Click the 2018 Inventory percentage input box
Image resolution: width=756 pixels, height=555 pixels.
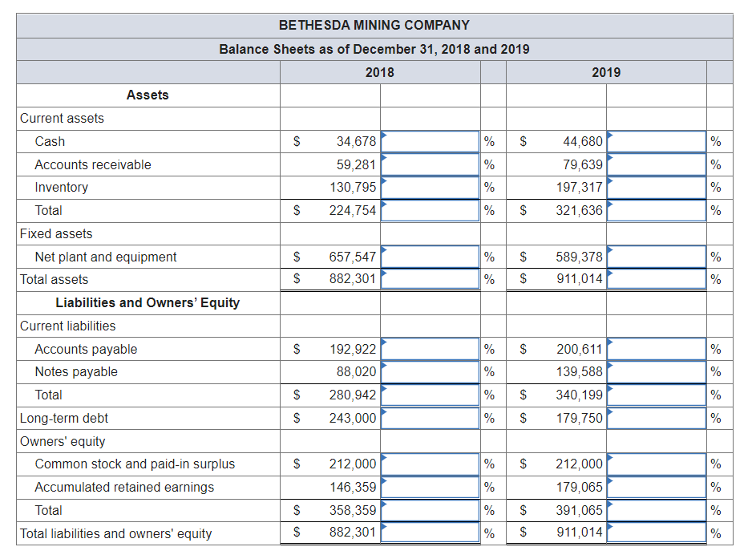430,187
